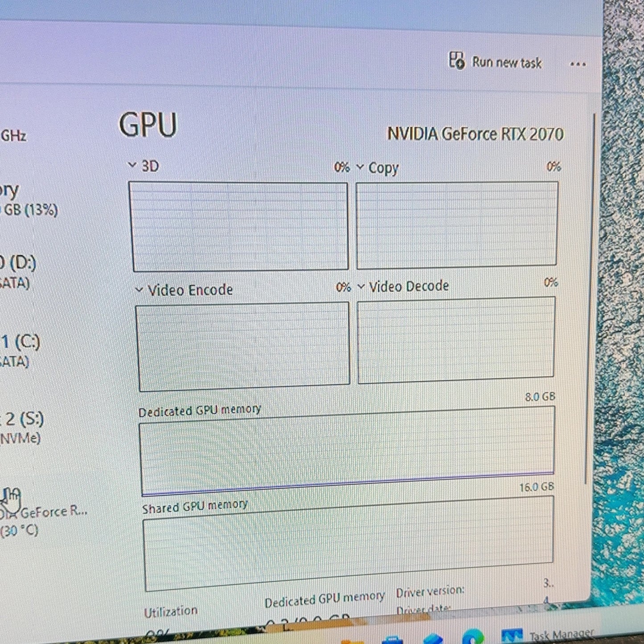Click the 3D utilization graph
This screenshot has height=644, width=644.
tap(239, 226)
